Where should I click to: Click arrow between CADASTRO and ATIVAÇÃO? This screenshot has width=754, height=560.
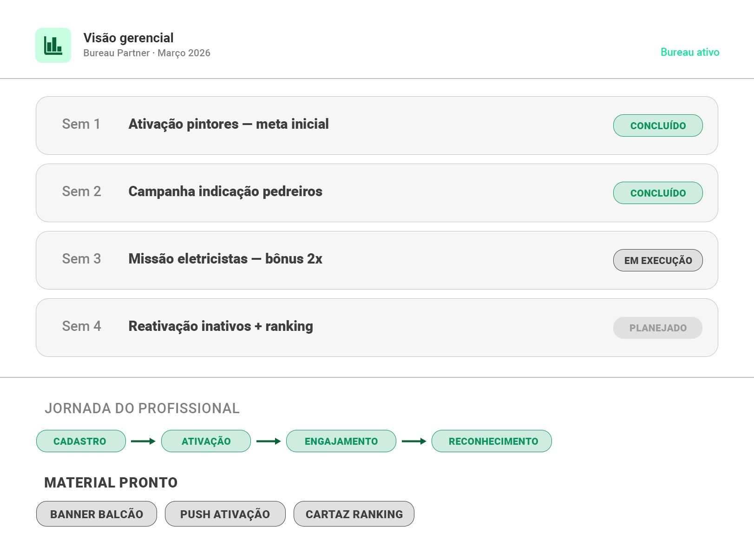click(x=143, y=441)
